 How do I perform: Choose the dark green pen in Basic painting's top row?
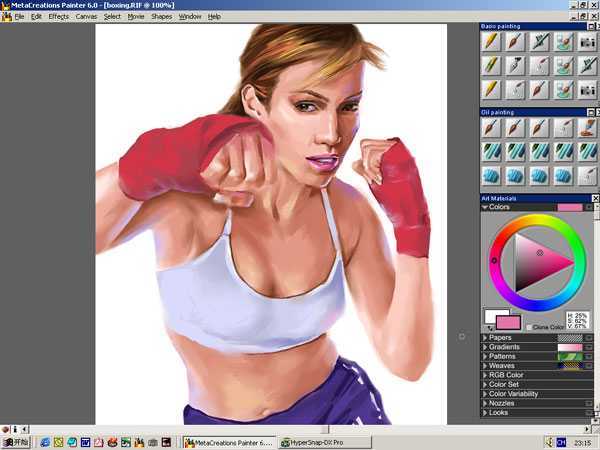[x=539, y=41]
